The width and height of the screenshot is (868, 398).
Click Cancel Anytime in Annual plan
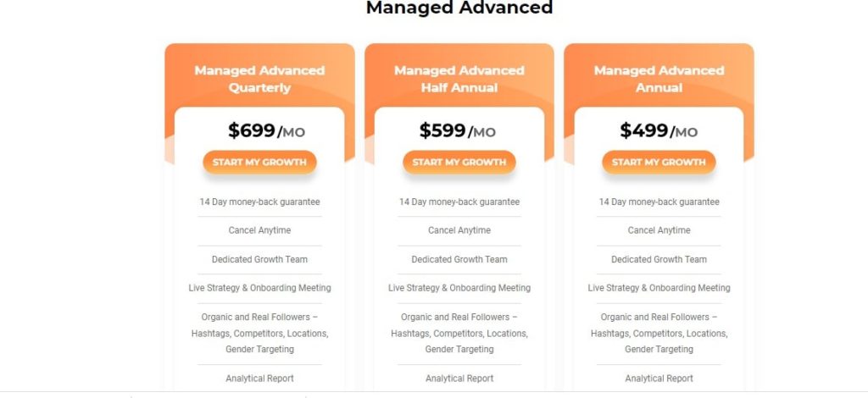pyautogui.click(x=659, y=230)
